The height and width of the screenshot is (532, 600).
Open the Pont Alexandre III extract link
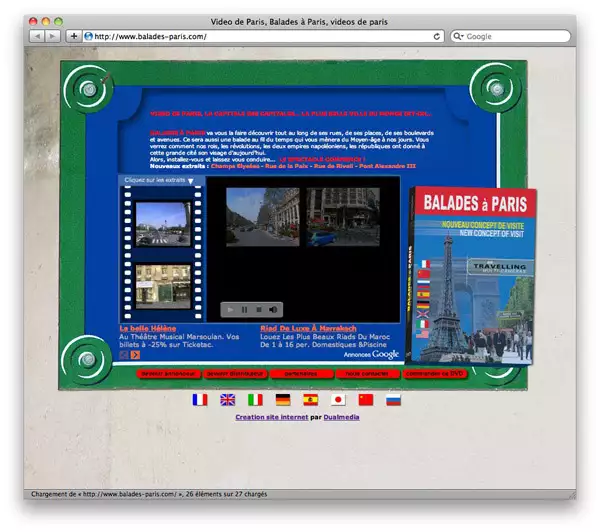coord(387,166)
